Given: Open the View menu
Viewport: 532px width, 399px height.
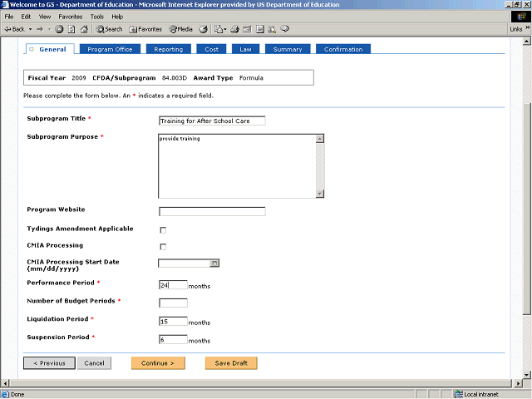Looking at the screenshot, I should point(44,17).
